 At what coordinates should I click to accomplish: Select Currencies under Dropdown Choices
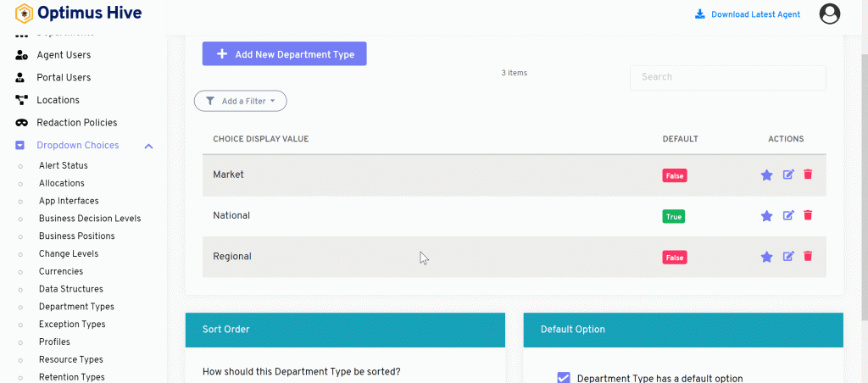coord(61,272)
